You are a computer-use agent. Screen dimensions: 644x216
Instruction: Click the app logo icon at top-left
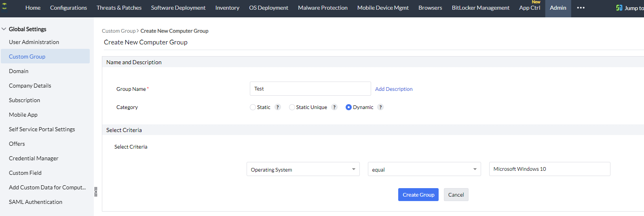pyautogui.click(x=4, y=7)
